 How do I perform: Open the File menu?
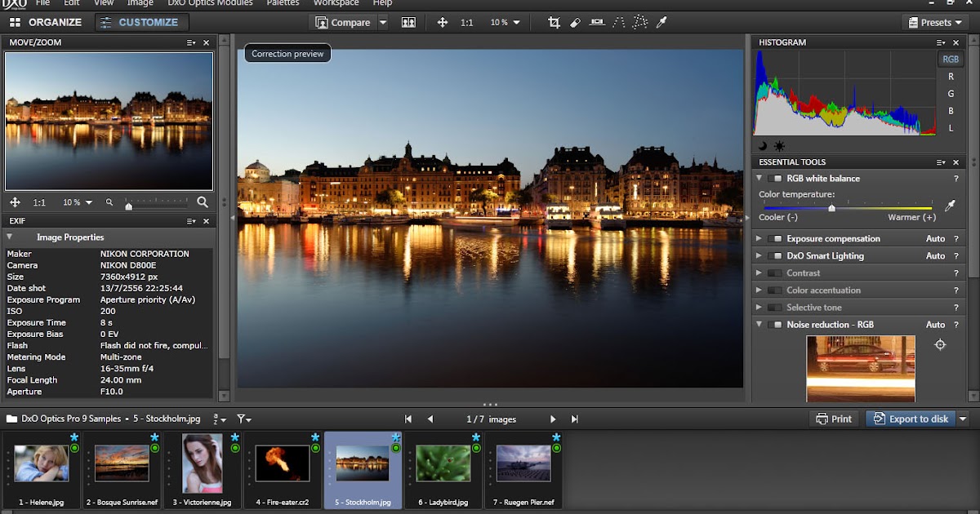point(42,3)
